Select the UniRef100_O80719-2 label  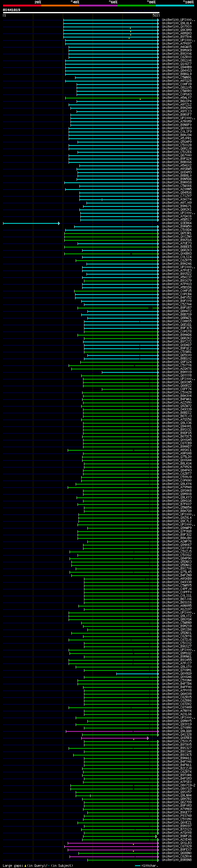coord(179,785)
